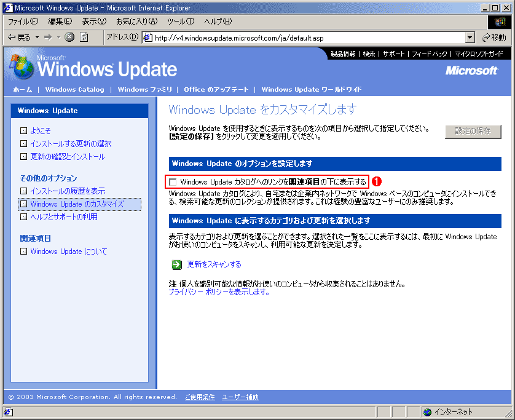Open Windows Update について link

[x=69, y=252]
